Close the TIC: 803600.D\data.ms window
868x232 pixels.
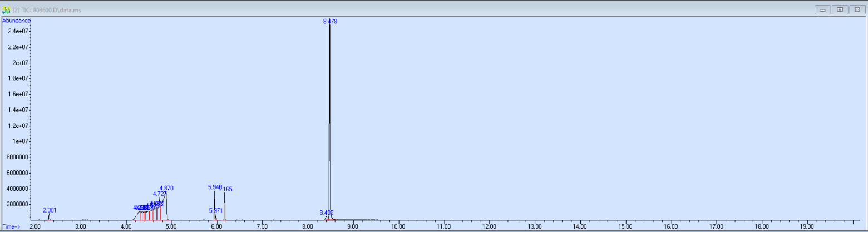point(857,10)
